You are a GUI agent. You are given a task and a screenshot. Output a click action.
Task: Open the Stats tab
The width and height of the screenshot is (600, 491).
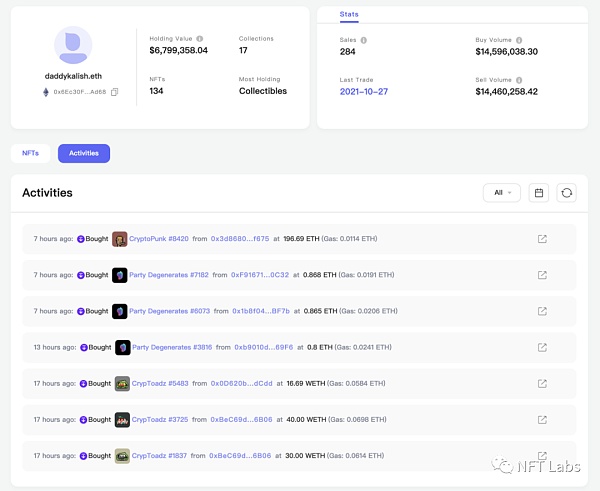click(x=349, y=15)
